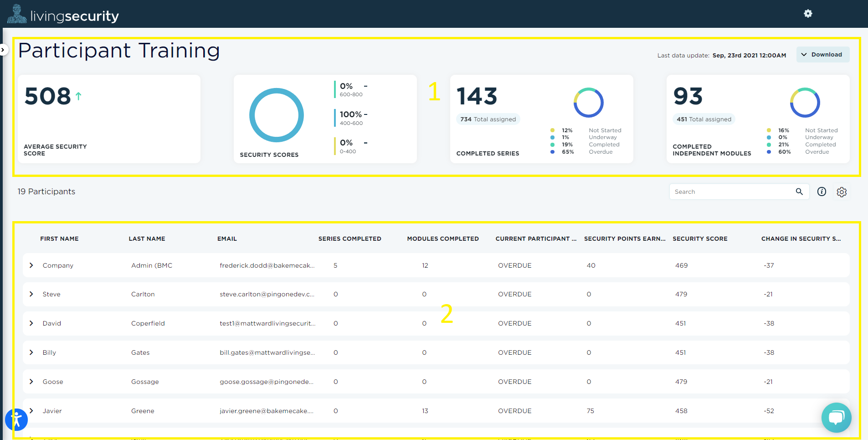Click the -52 score change value
Screen dimensions: 868x440
(x=769, y=411)
